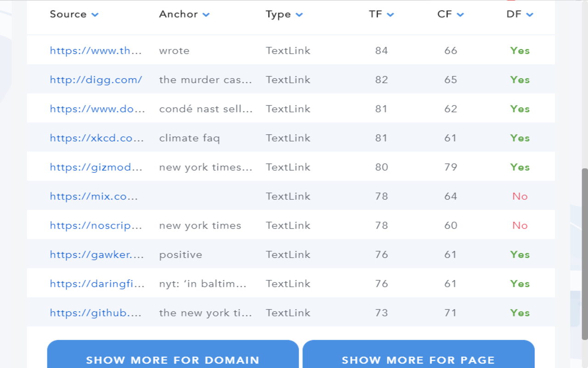Open the xkcd.co source link
This screenshot has height=368, width=588.
tap(96, 138)
